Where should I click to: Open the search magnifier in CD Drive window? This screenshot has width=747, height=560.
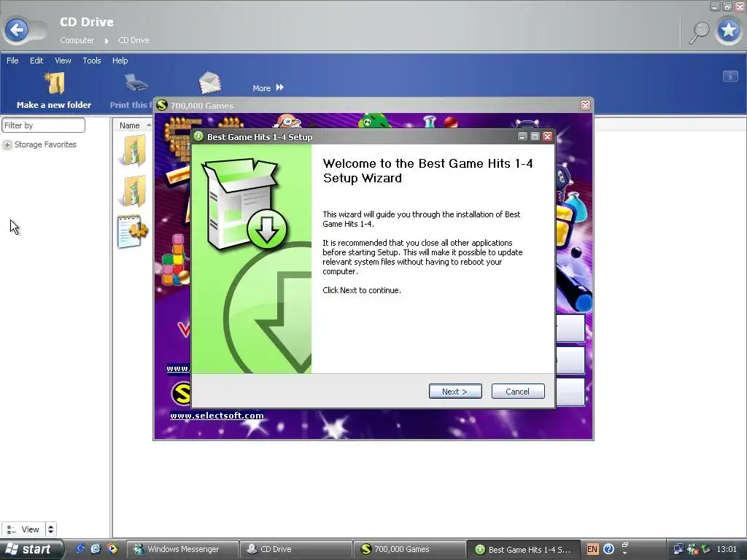click(700, 32)
